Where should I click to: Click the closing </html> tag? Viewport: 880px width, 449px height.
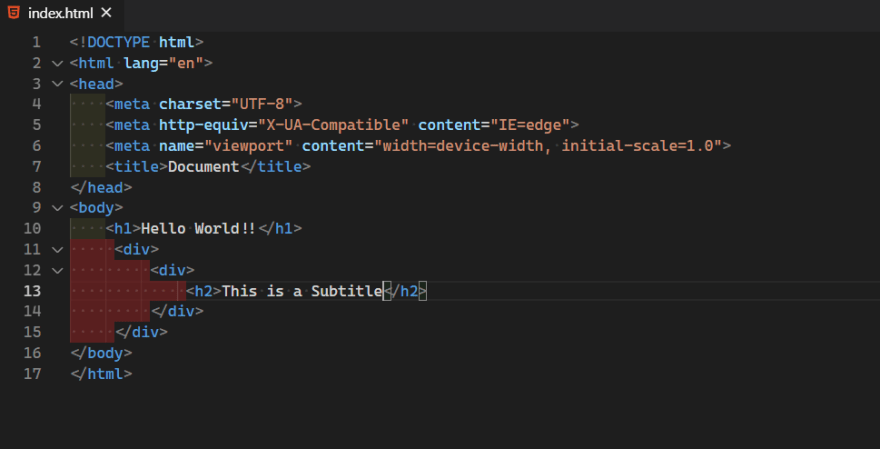101,374
